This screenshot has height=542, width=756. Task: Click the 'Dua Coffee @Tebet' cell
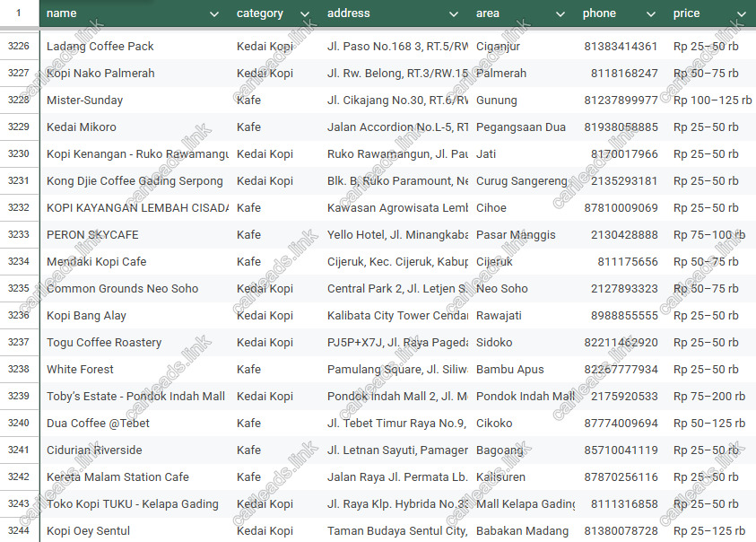(x=135, y=424)
